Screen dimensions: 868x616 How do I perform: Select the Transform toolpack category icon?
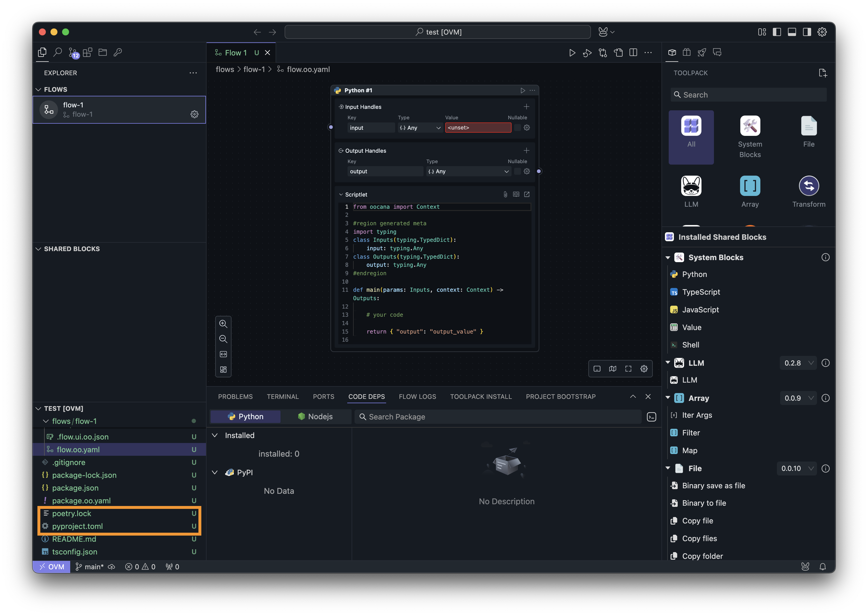(809, 186)
